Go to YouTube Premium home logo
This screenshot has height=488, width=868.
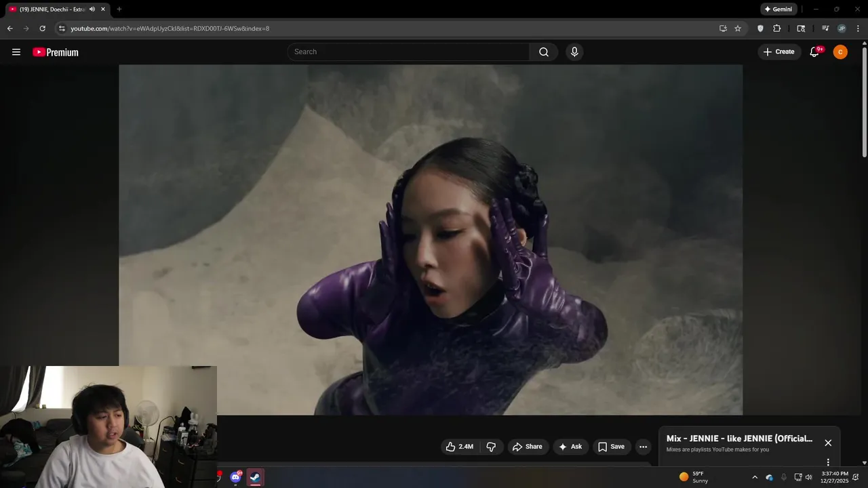(x=56, y=52)
